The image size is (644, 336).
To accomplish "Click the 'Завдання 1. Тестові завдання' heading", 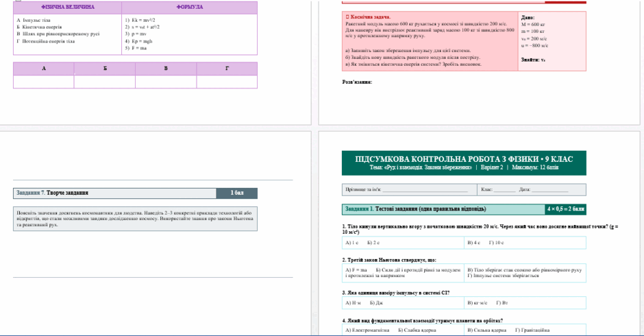I will [416, 209].
